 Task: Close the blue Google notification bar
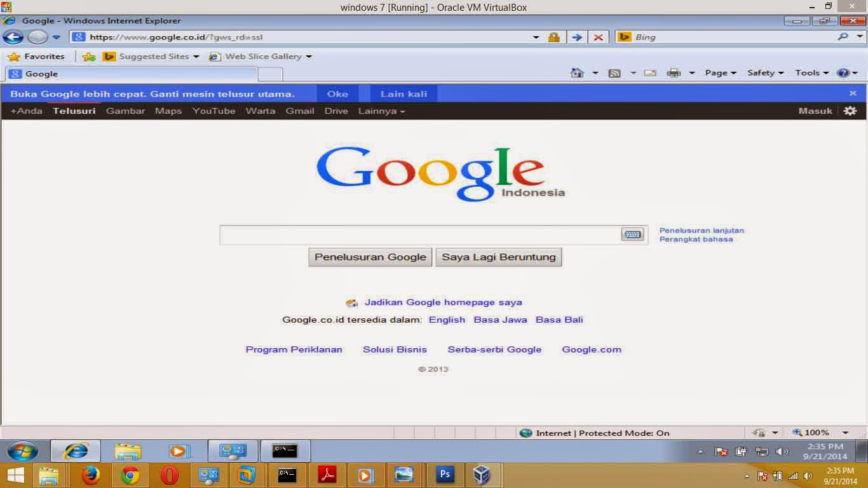coord(853,93)
